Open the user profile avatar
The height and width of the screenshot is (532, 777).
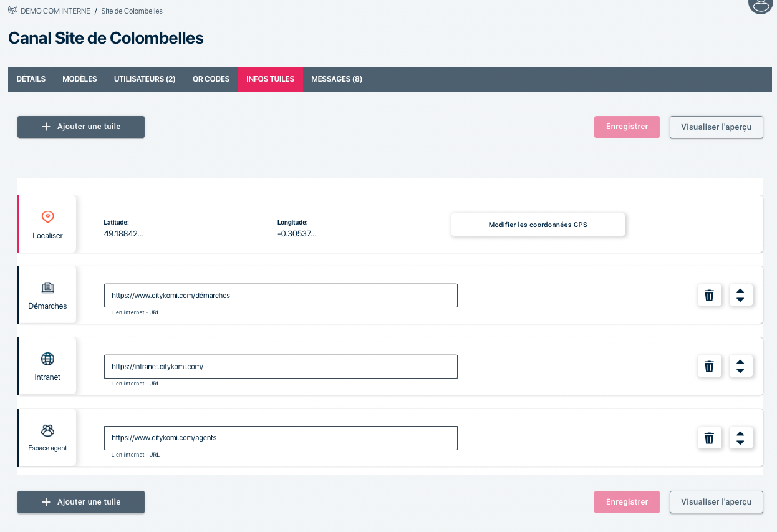click(760, 5)
